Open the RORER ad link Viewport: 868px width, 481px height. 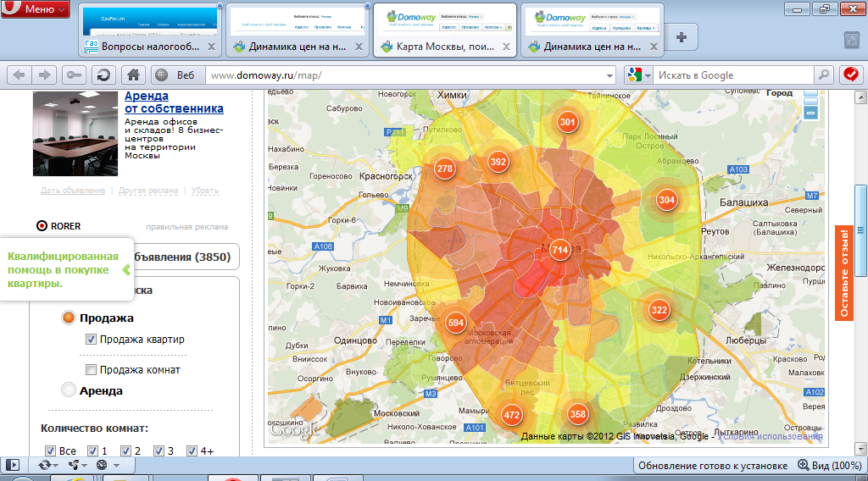coord(58,226)
